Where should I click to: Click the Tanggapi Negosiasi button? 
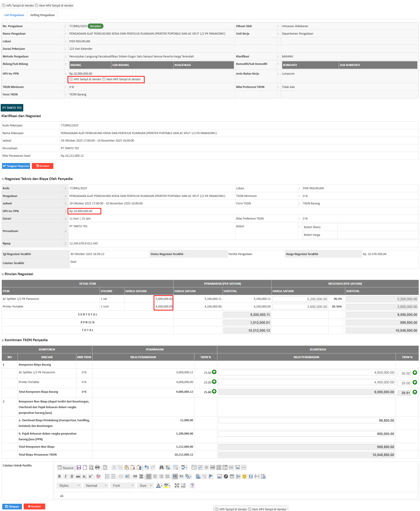click(16, 166)
